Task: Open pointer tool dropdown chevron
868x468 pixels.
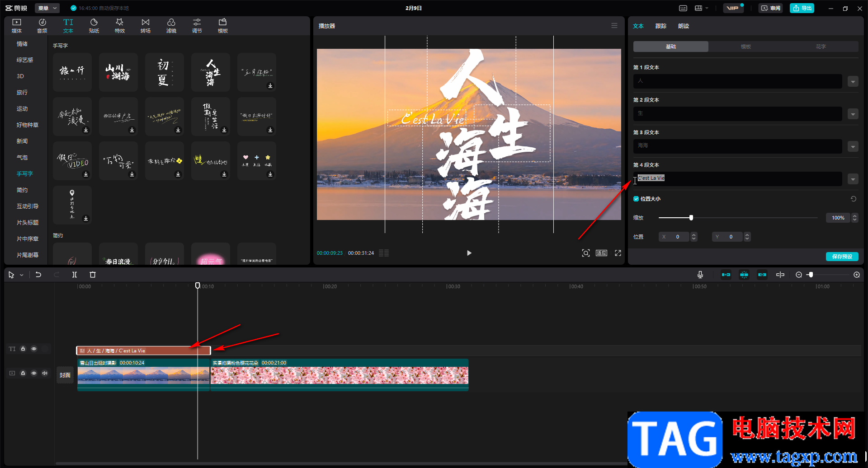Action: click(x=22, y=275)
